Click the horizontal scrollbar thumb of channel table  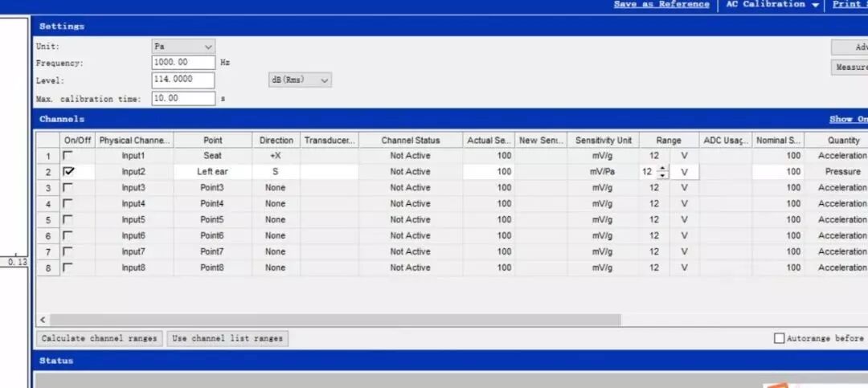coord(335,320)
